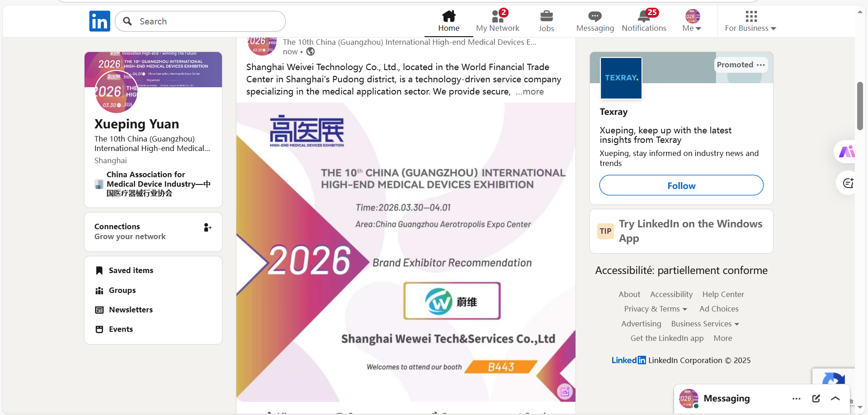This screenshot has height=415, width=868.
Task: Open Saved items in sidebar
Action: [x=131, y=270]
